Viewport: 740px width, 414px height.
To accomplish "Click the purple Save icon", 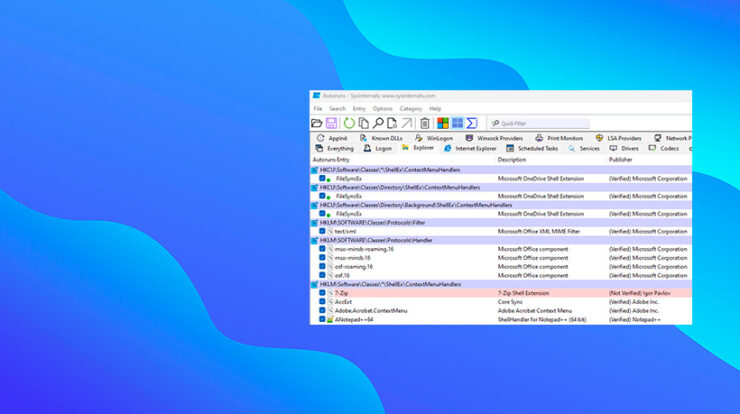I will [x=332, y=123].
